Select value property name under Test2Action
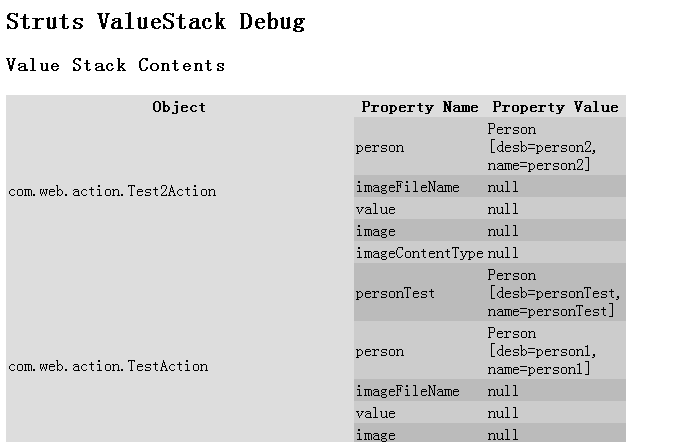The width and height of the screenshot is (689, 442). 375,209
